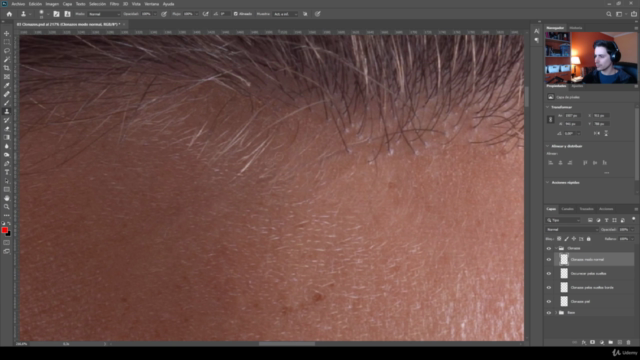Open the Clone Source panel icon
The height and width of the screenshot is (360, 640).
pyautogui.click(x=67, y=14)
